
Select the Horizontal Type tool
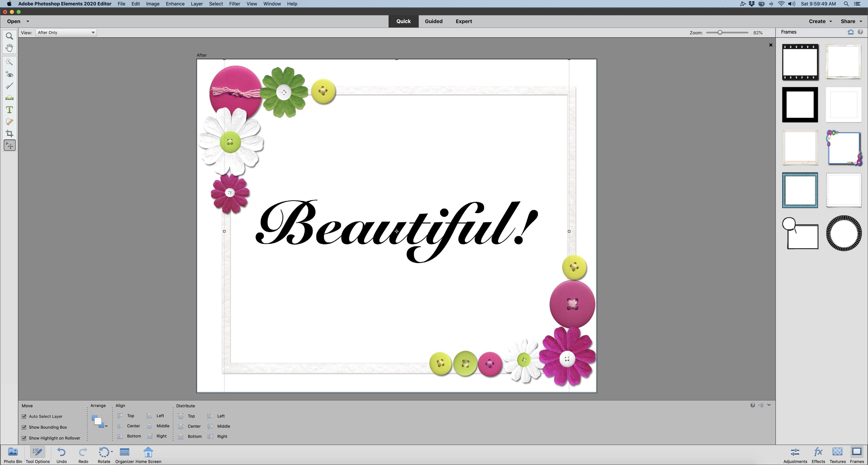pyautogui.click(x=9, y=110)
